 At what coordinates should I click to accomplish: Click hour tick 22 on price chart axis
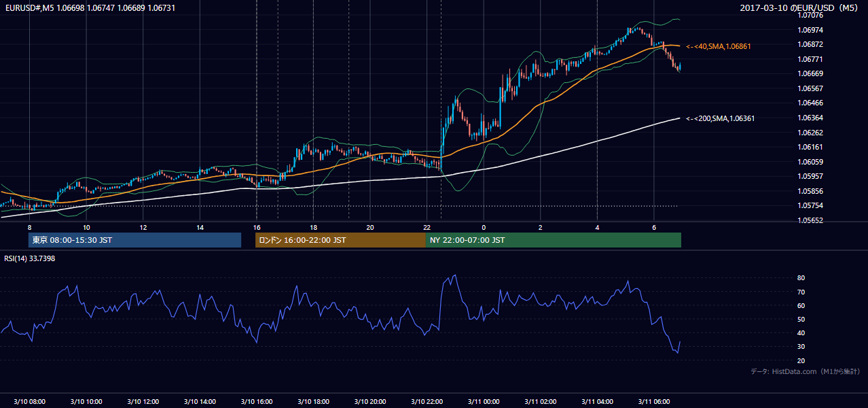click(x=427, y=228)
